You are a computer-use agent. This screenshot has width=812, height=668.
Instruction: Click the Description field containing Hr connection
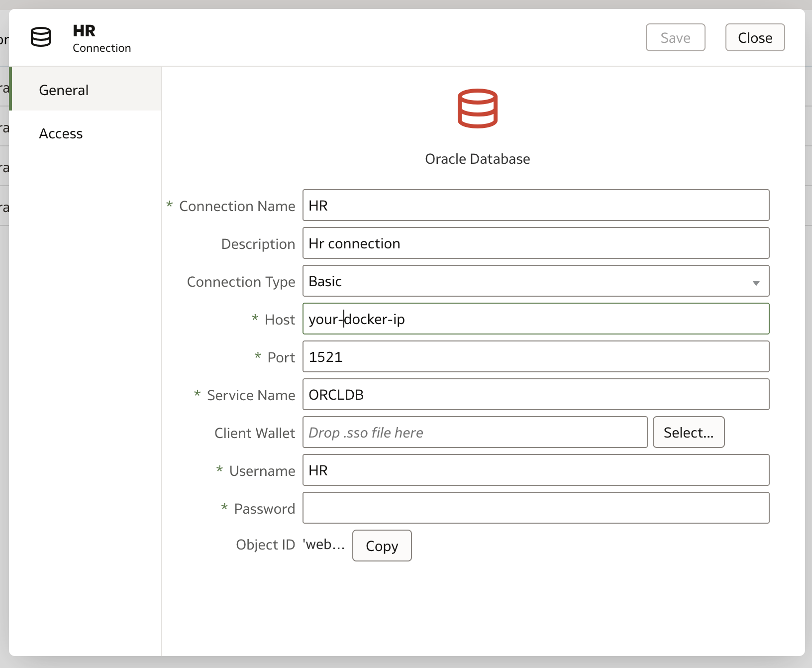coord(535,243)
